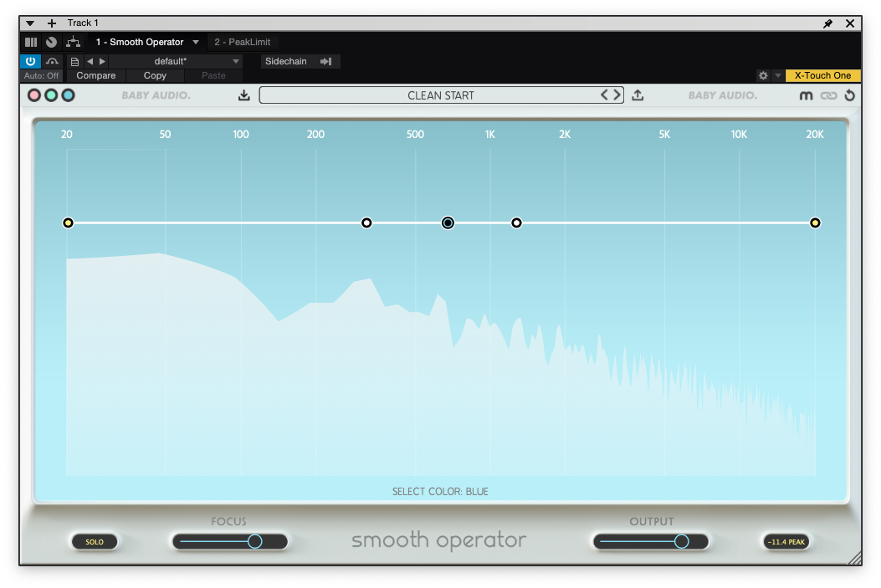Select the 1 - Smooth Operator tab
The width and height of the screenshot is (881, 588).
(140, 42)
